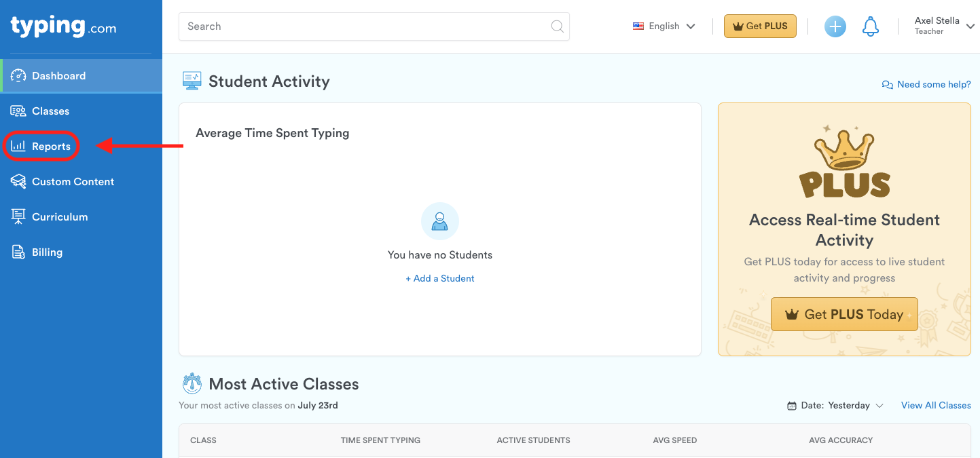Expand the English language dropdown
The height and width of the screenshot is (458, 980).
(664, 26)
